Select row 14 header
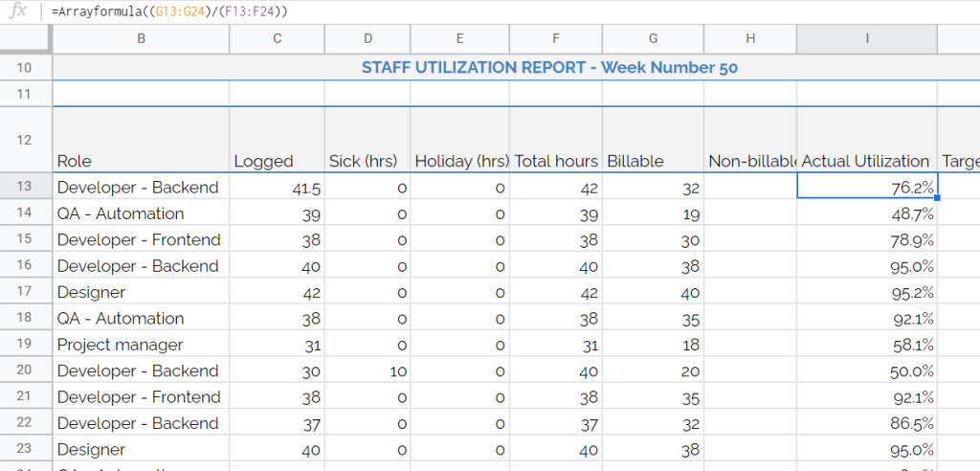The width and height of the screenshot is (980, 471). [24, 213]
